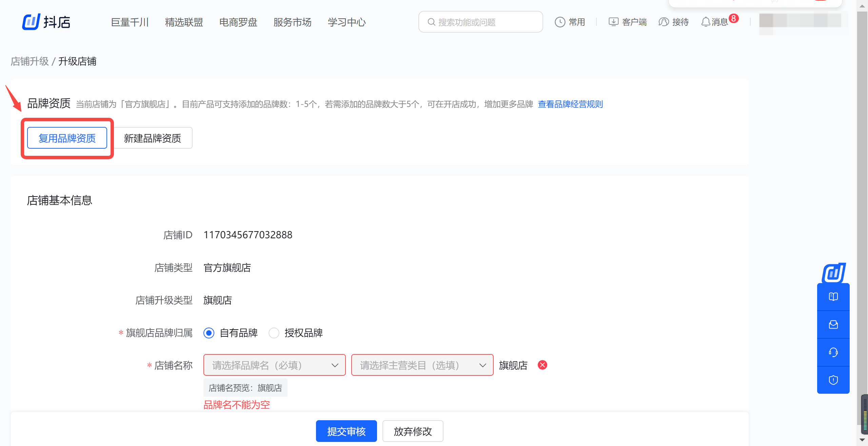Open 巨量千川 menu item
This screenshot has height=446, width=868.
click(x=130, y=22)
